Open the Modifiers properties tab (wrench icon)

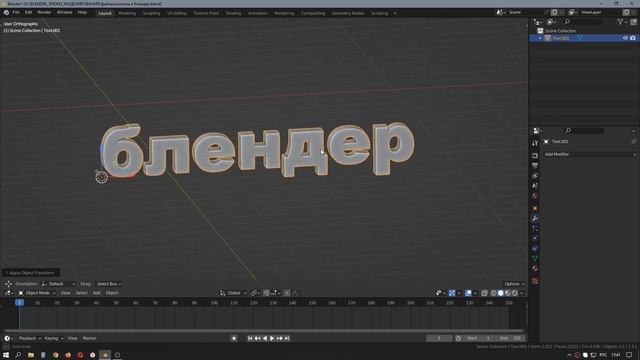pos(535,218)
